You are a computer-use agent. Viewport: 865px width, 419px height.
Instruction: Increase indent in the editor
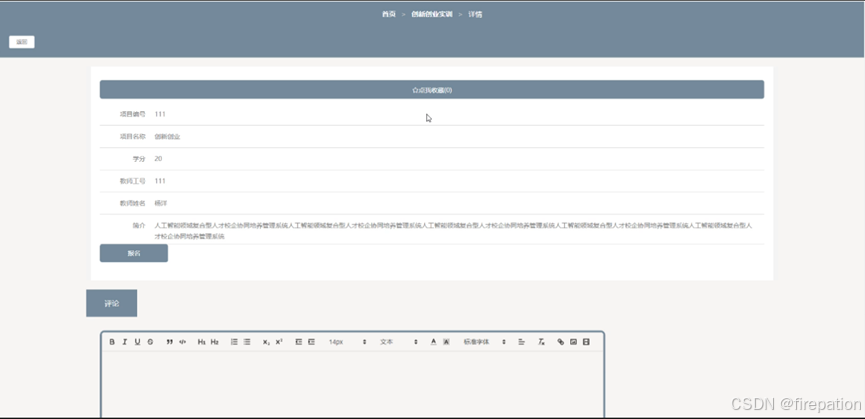[x=311, y=342]
